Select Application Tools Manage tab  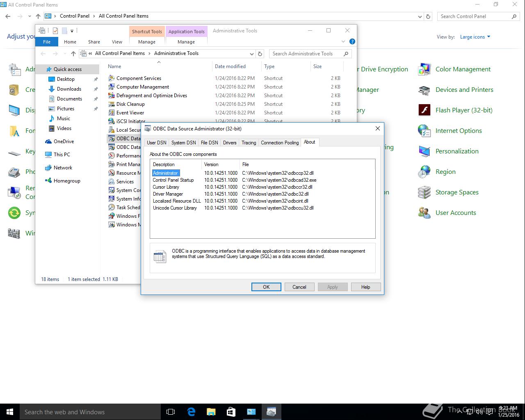(x=186, y=42)
